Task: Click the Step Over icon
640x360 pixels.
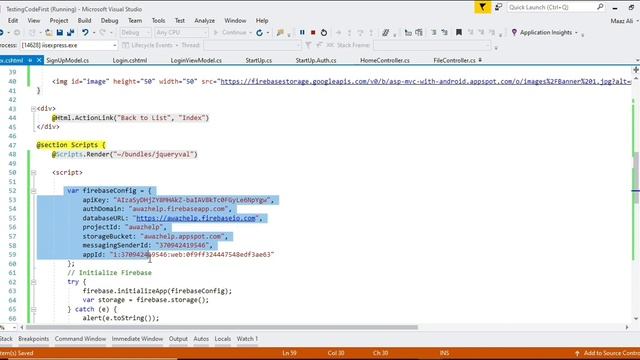Action: [x=360, y=32]
